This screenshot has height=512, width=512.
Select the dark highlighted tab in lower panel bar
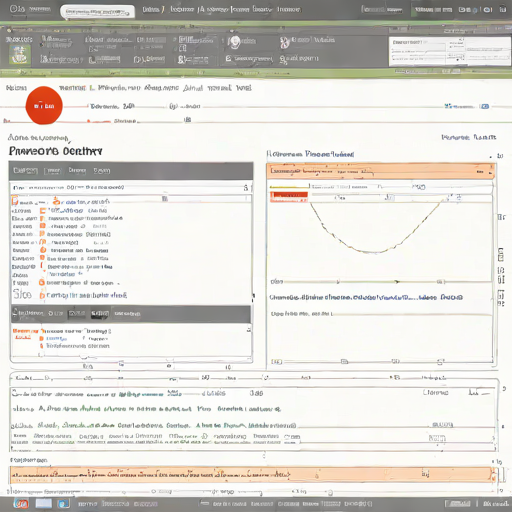click(x=100, y=314)
